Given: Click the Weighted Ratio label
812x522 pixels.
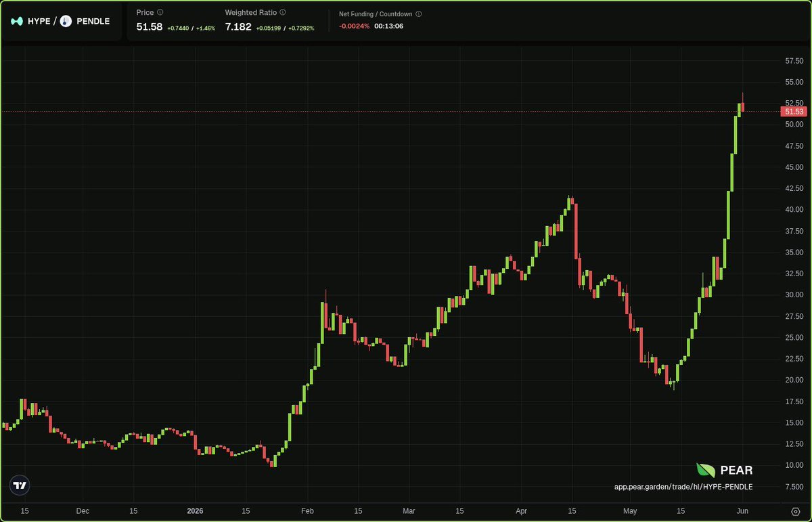Looking at the screenshot, I should [x=250, y=12].
